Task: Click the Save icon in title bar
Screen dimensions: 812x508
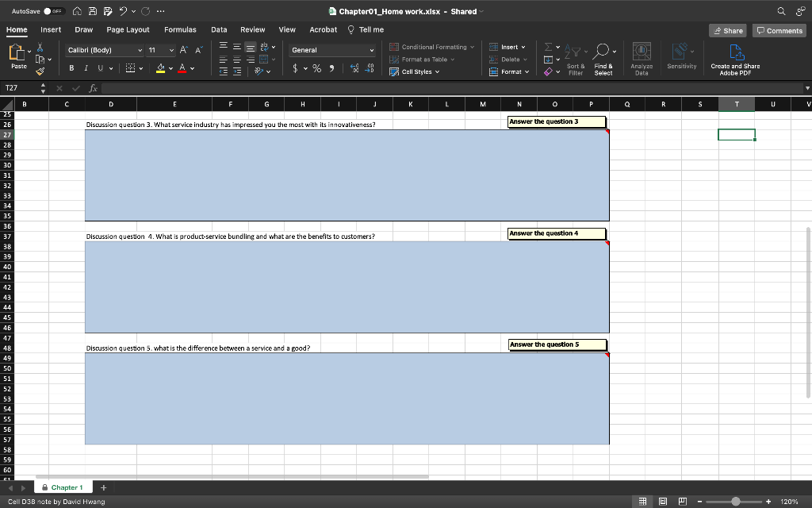Action: click(92, 11)
